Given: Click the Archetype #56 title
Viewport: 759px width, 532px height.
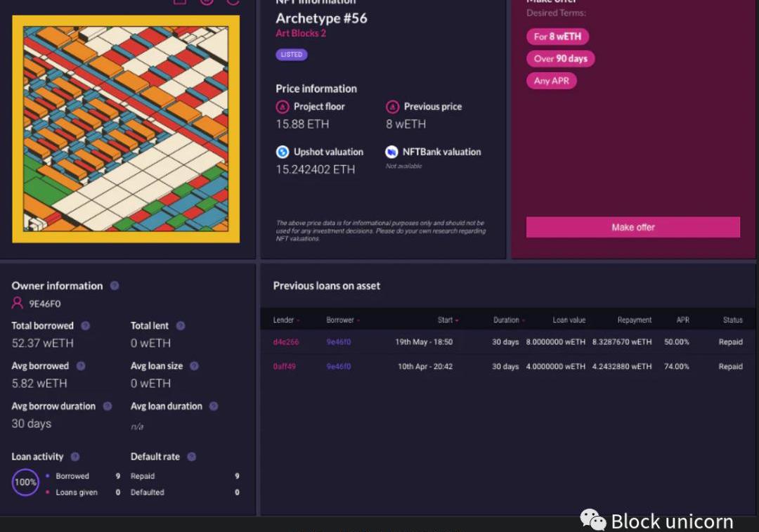Looking at the screenshot, I should (x=321, y=18).
